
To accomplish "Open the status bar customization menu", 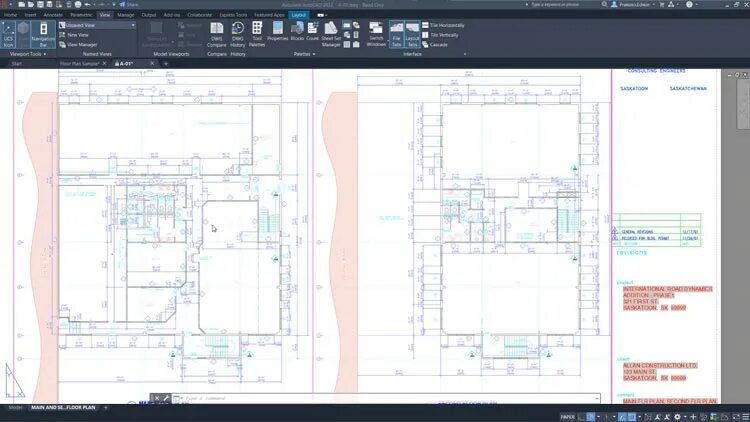I will pyautogui.click(x=746, y=417).
